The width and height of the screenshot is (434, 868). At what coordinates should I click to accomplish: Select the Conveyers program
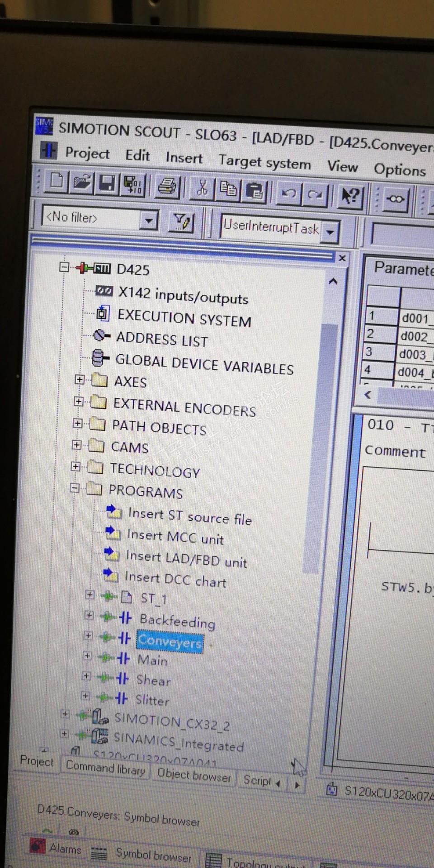click(x=170, y=641)
